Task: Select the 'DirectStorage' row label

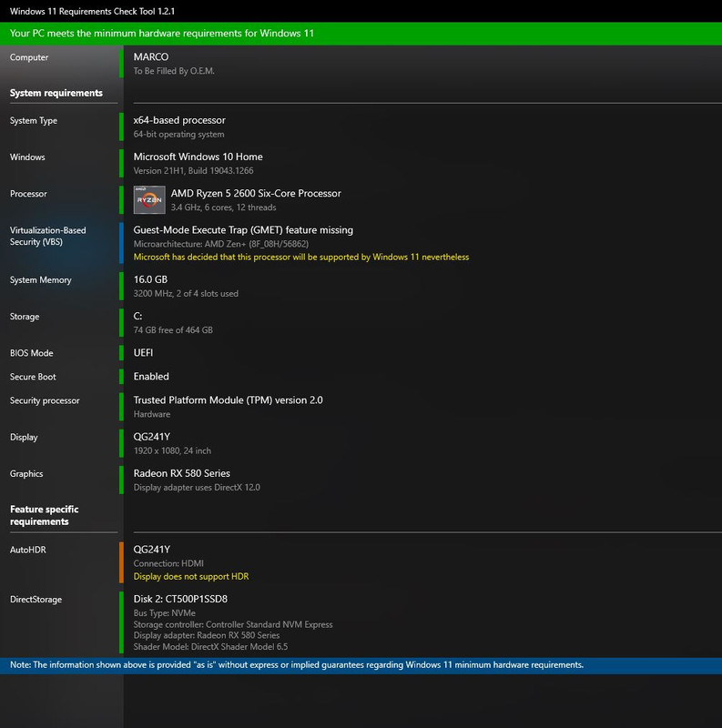Action: (x=36, y=600)
